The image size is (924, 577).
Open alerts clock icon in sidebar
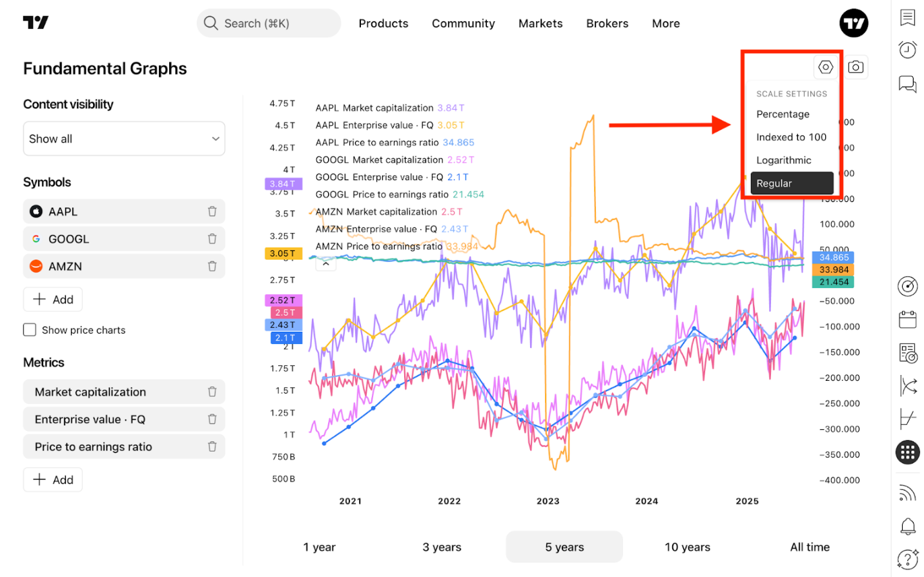[907, 50]
